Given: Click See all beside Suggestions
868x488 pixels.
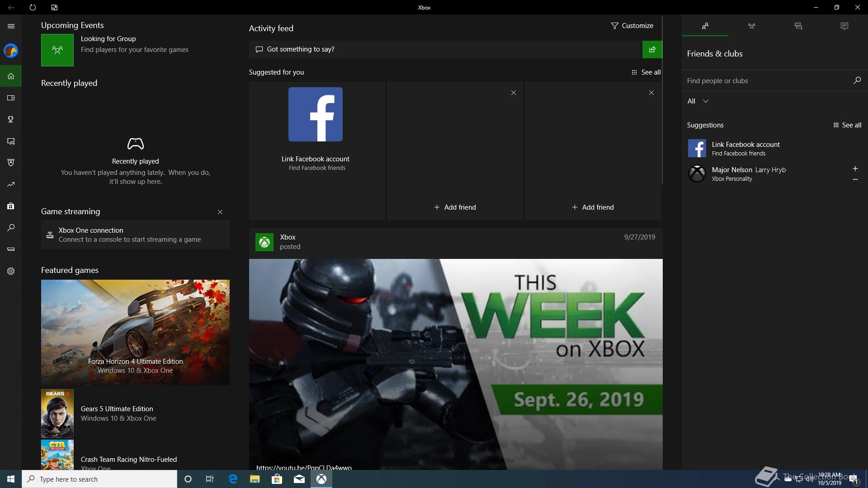Looking at the screenshot, I should 847,125.
